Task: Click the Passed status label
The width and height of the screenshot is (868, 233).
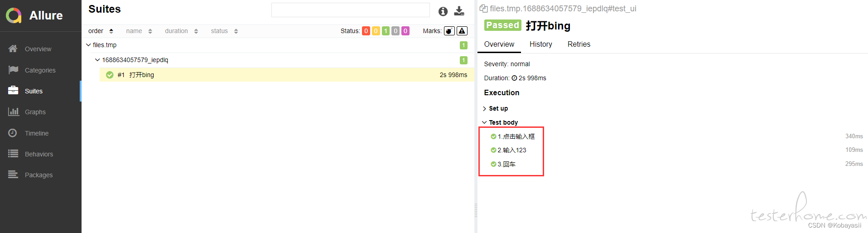Action: 503,25
